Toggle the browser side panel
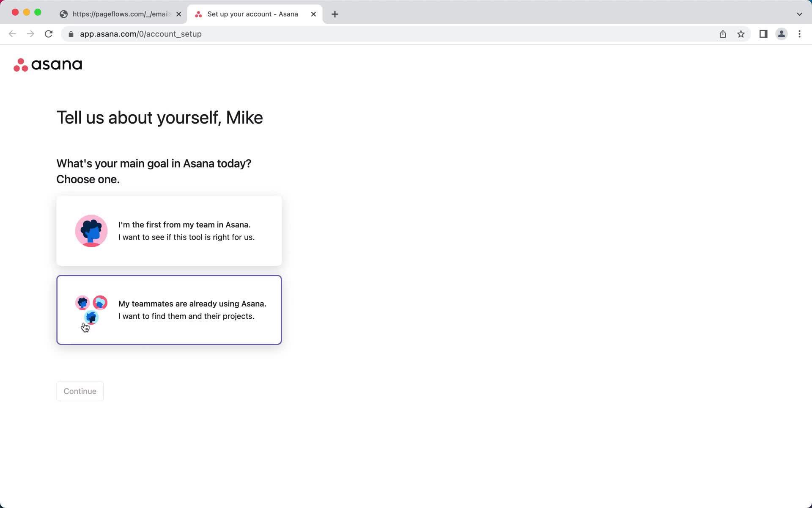812x508 pixels. tap(763, 34)
